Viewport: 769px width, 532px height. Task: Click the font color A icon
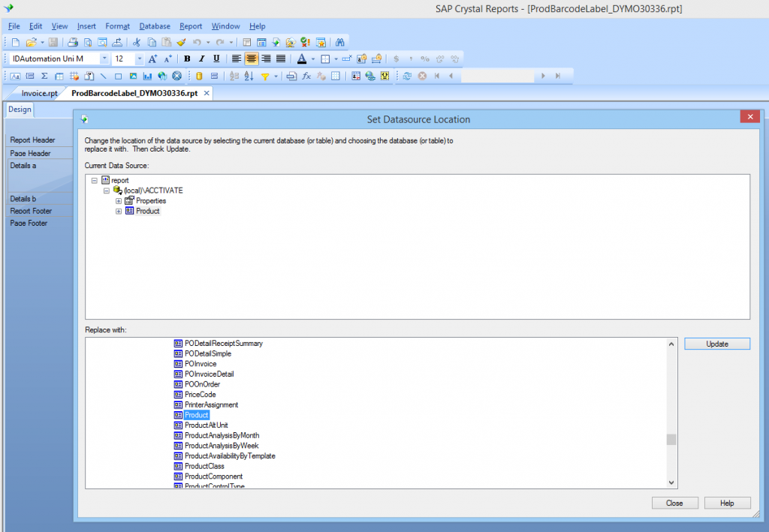coord(302,59)
